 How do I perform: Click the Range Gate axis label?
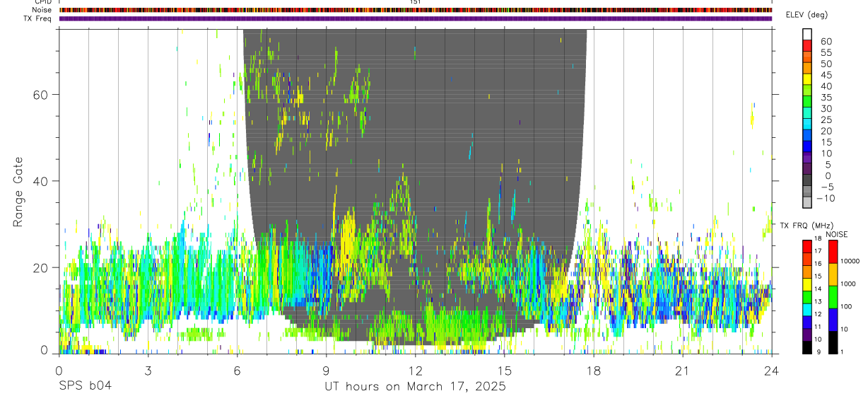[x=19, y=191]
